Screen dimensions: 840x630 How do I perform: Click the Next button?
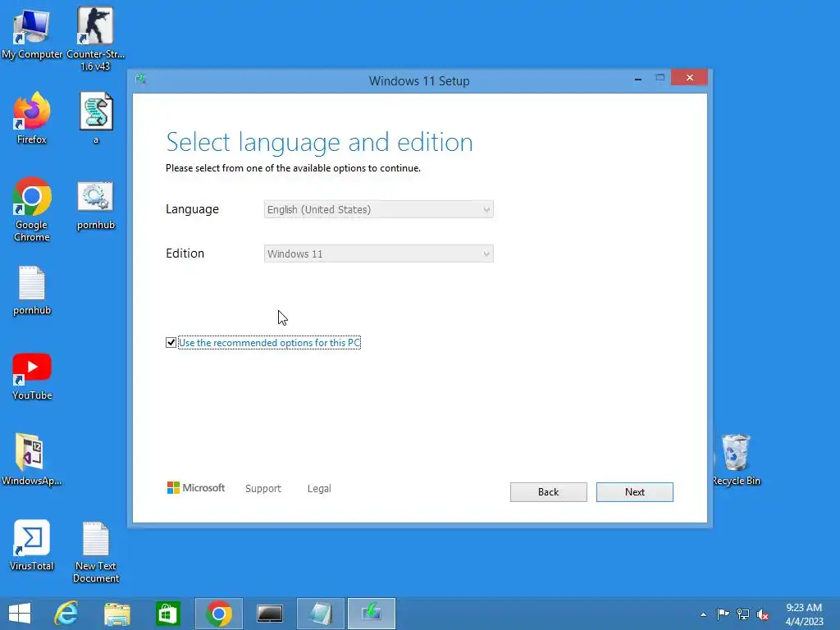pos(634,492)
